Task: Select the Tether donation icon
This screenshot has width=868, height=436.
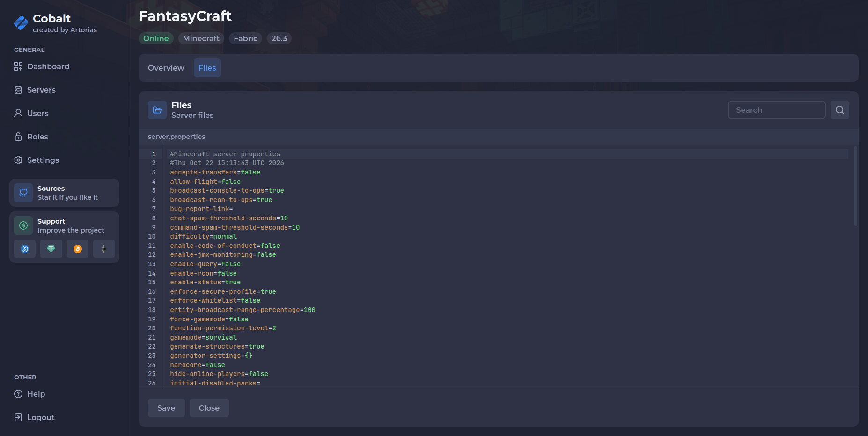Action: [x=51, y=249]
